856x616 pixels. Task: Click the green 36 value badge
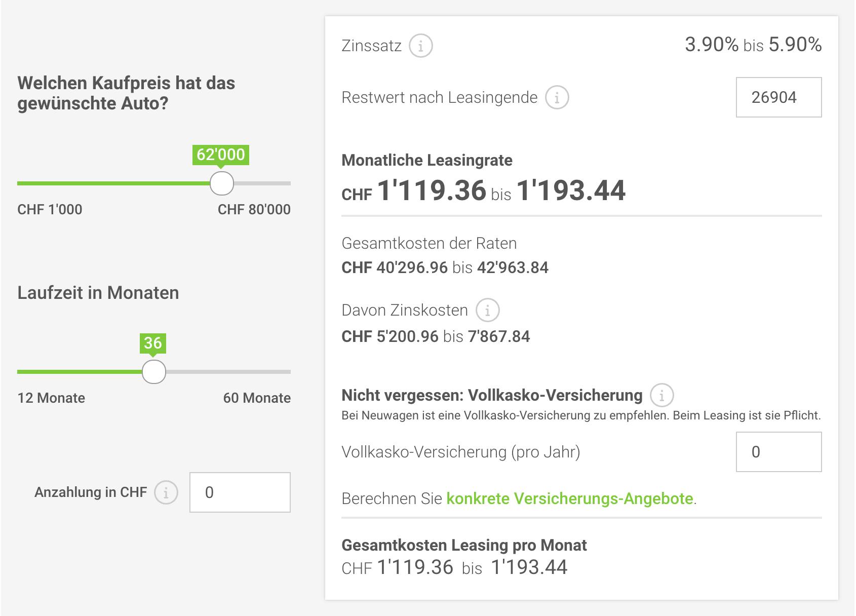(x=153, y=343)
